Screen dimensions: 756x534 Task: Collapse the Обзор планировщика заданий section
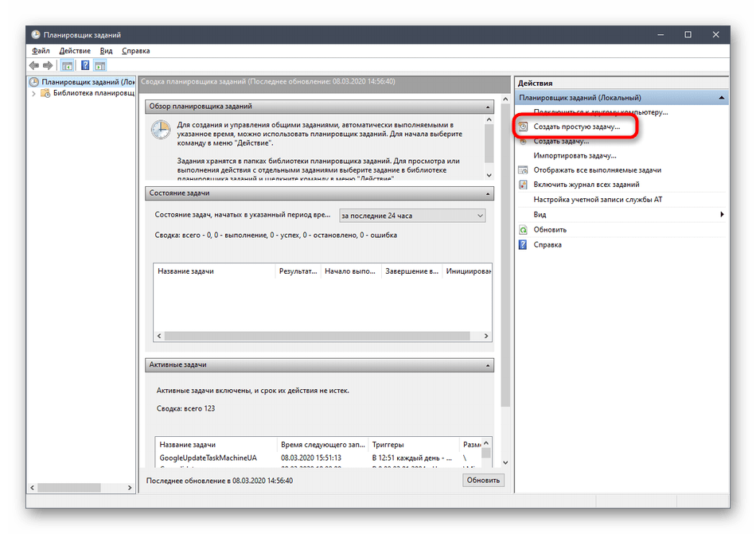click(488, 107)
